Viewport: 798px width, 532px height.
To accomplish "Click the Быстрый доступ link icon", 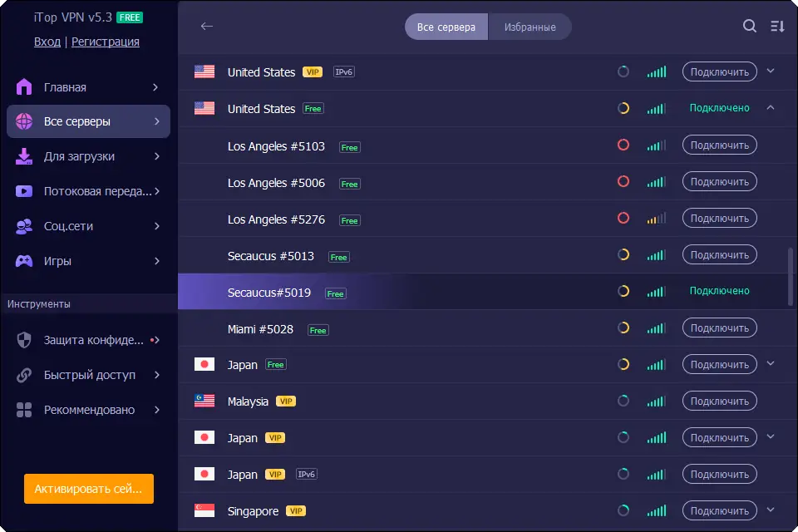I will 24,375.
